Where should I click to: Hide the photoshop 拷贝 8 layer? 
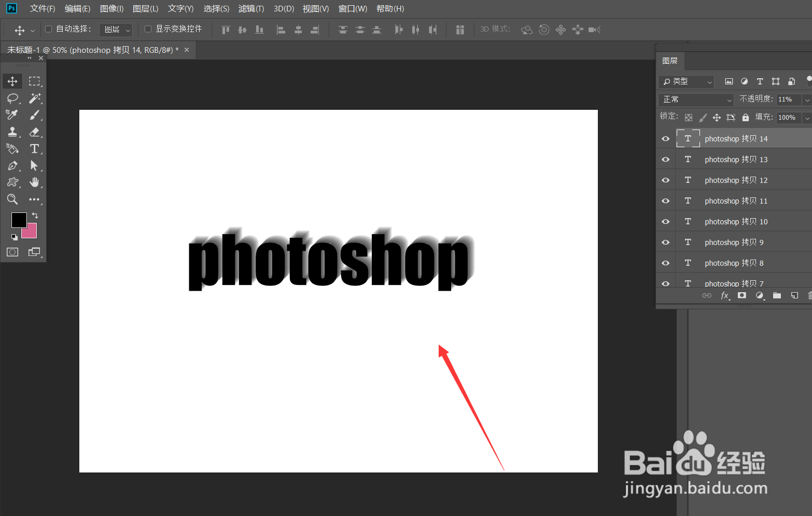[666, 263]
